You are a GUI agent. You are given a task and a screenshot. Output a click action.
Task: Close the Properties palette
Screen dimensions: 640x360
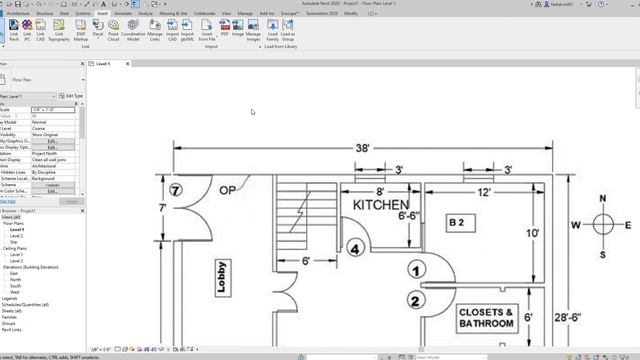point(82,64)
